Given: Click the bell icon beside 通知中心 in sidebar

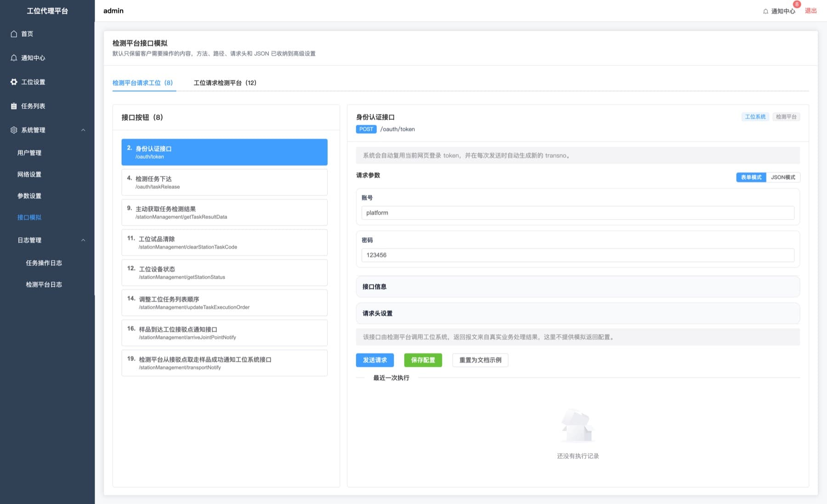Looking at the screenshot, I should click(14, 58).
